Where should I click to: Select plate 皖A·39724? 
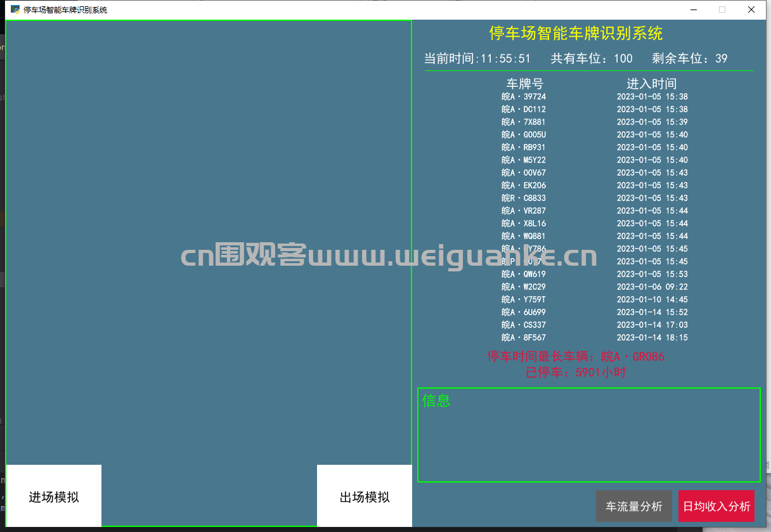pos(524,97)
